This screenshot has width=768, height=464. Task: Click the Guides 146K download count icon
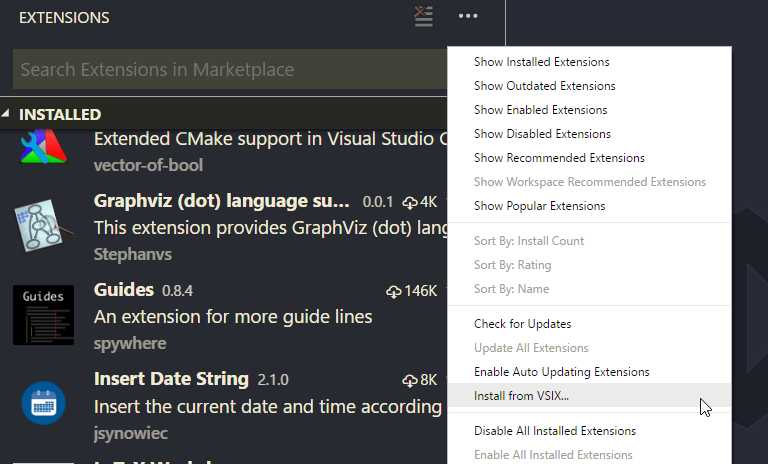393,292
